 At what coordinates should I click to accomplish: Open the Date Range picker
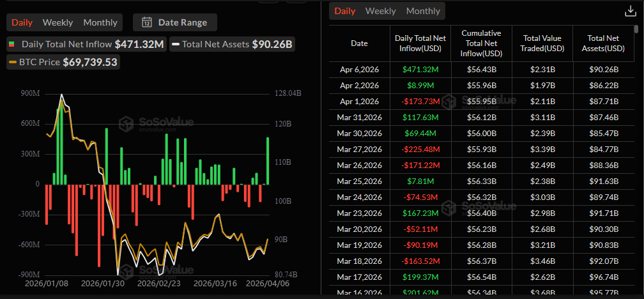pyautogui.click(x=175, y=22)
